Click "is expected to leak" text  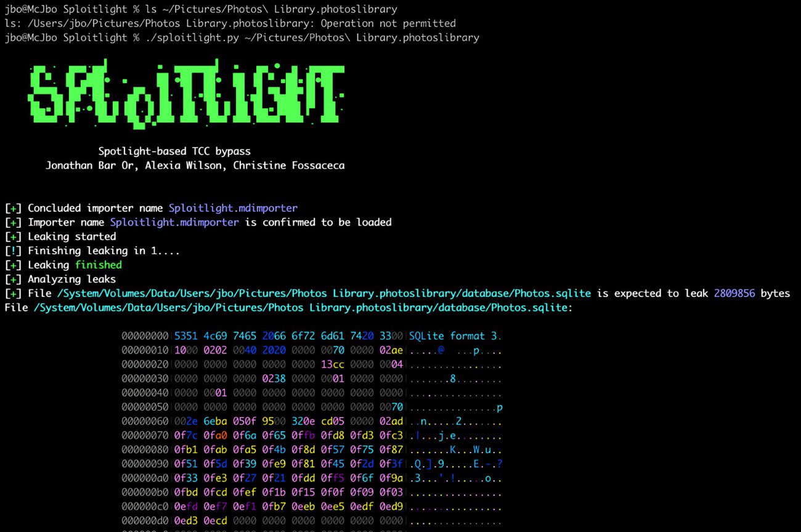pos(653,293)
